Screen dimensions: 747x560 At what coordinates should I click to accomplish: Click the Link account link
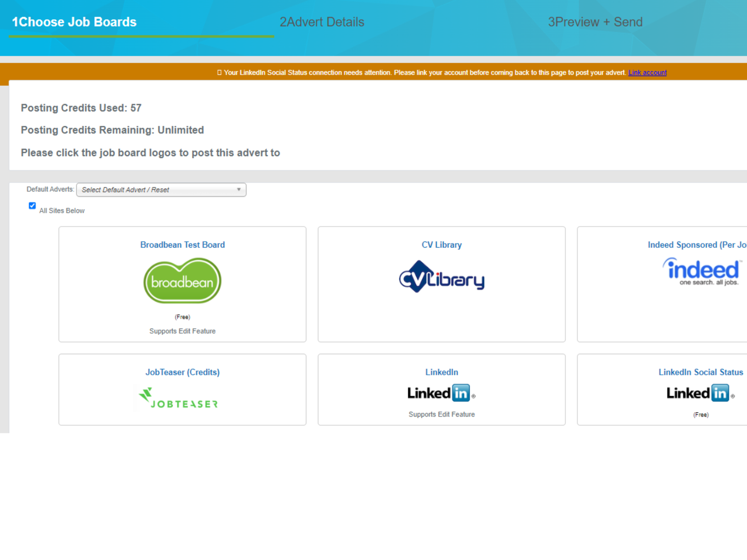(x=647, y=72)
